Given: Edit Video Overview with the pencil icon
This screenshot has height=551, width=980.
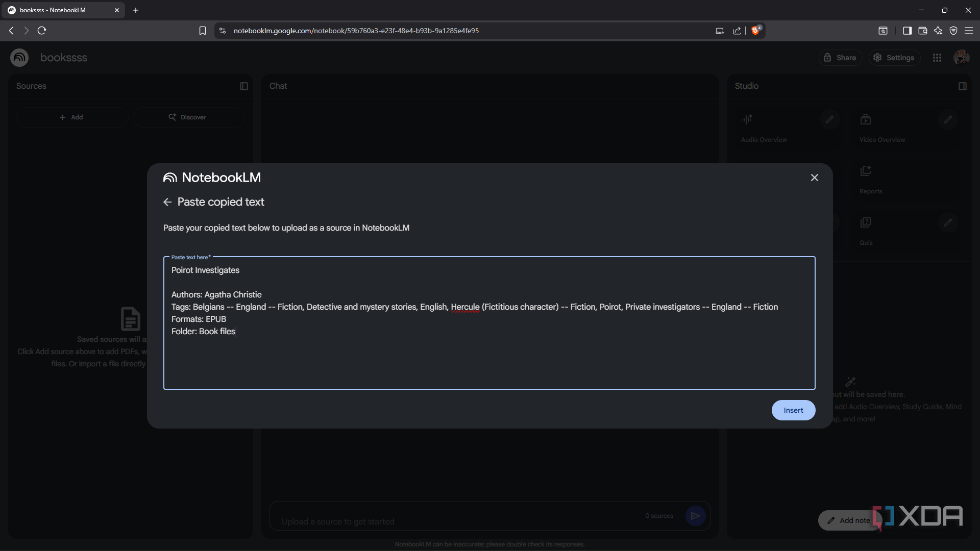Looking at the screenshot, I should pos(948,119).
